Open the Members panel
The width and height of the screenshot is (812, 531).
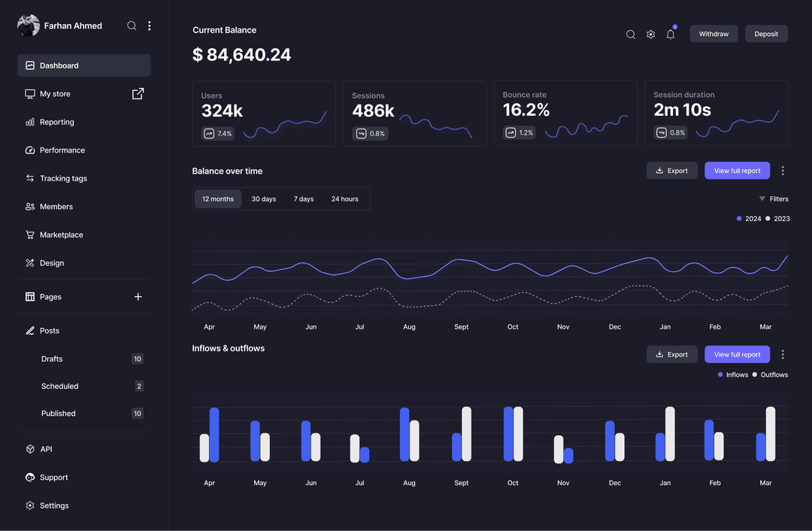pos(59,206)
